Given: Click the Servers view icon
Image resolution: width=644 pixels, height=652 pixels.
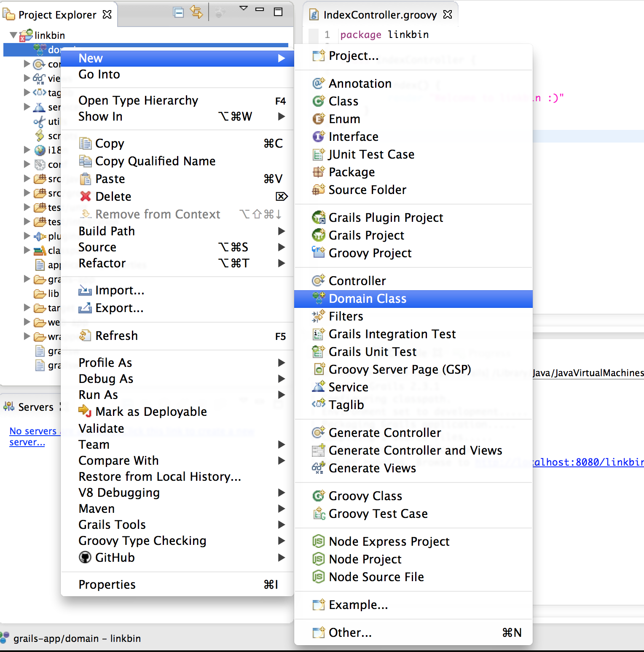Looking at the screenshot, I should click(x=8, y=406).
